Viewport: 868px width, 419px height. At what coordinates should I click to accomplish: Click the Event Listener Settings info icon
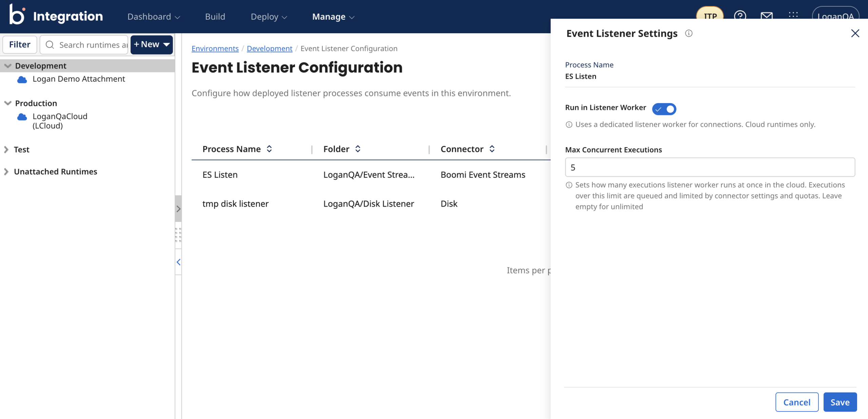point(689,33)
